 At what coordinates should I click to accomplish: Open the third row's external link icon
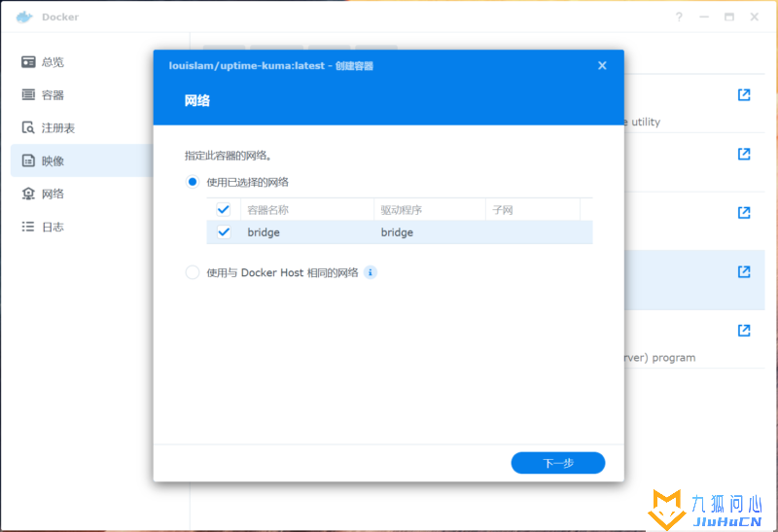744,213
